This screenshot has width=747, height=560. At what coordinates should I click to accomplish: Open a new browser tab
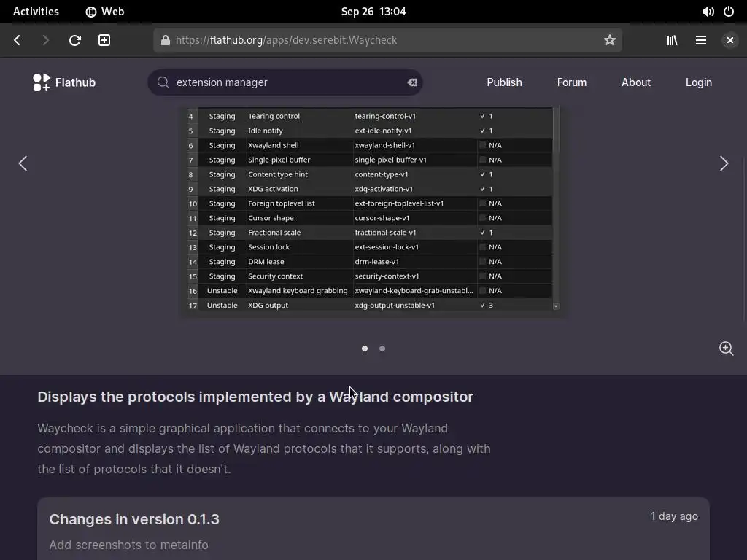(x=104, y=41)
